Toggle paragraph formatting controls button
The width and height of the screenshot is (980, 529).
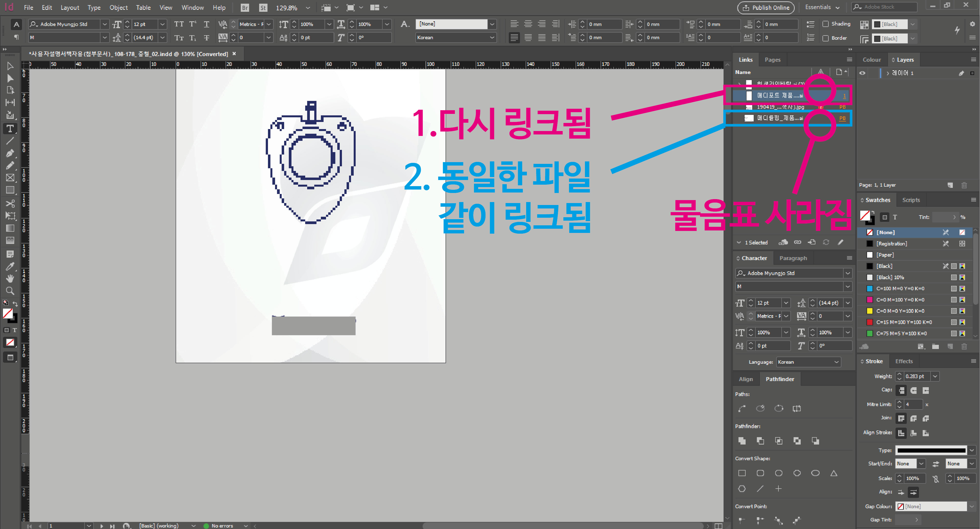coord(16,37)
